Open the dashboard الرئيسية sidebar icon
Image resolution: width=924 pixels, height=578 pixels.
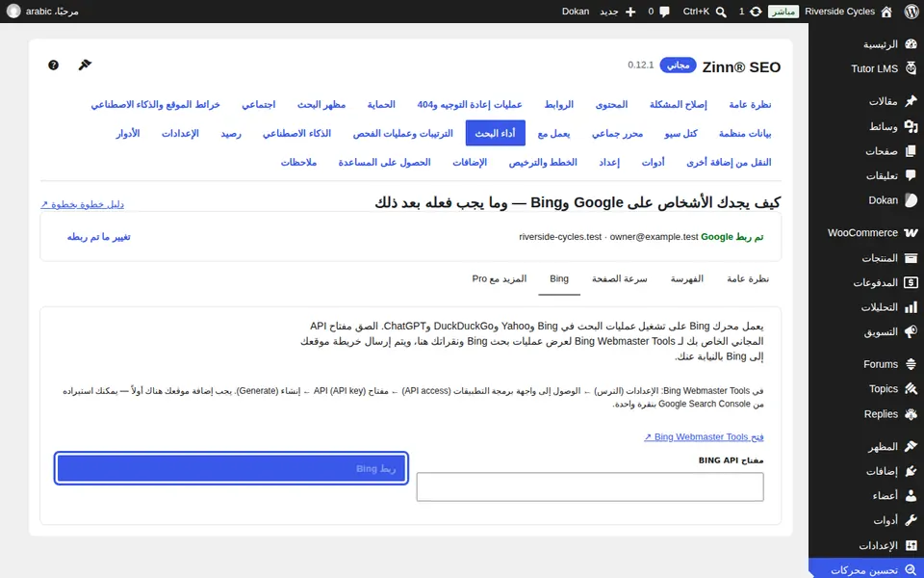911,44
